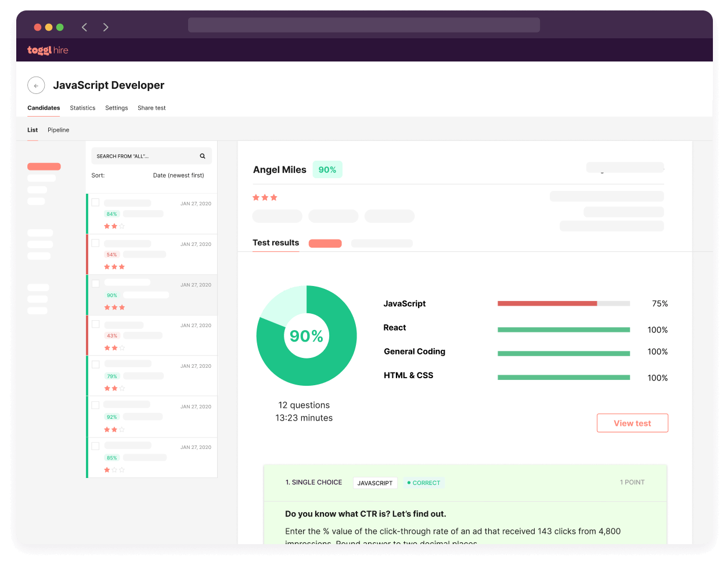Viewport: 728px width, 565px height.
Task: Click star rating on 43% candidate row
Action: 114,348
